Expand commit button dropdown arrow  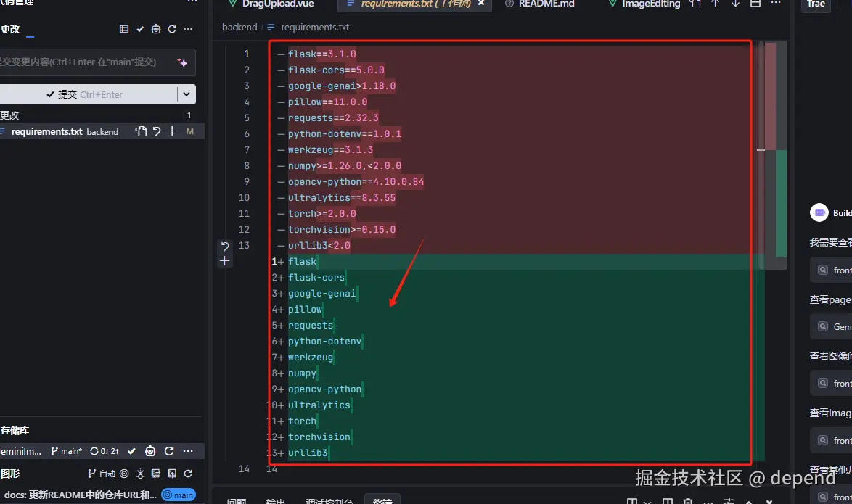coord(187,94)
